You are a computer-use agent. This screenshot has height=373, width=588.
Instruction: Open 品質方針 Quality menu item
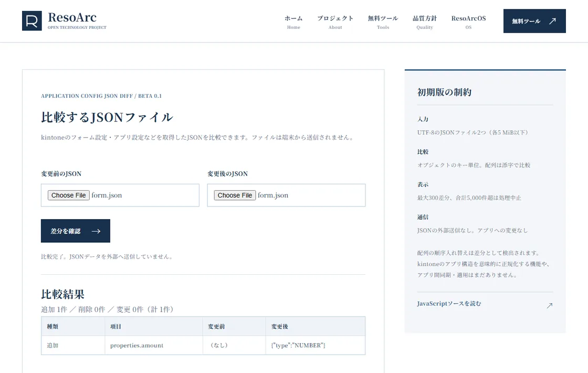(x=425, y=22)
